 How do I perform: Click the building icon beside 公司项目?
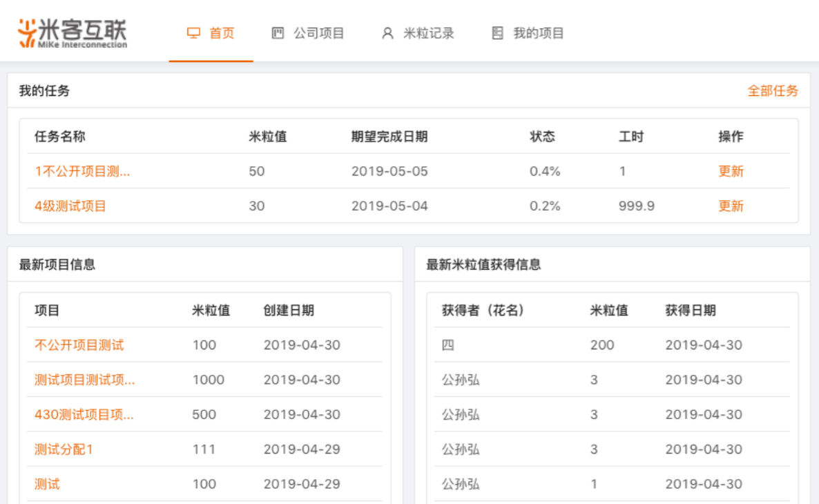[278, 33]
